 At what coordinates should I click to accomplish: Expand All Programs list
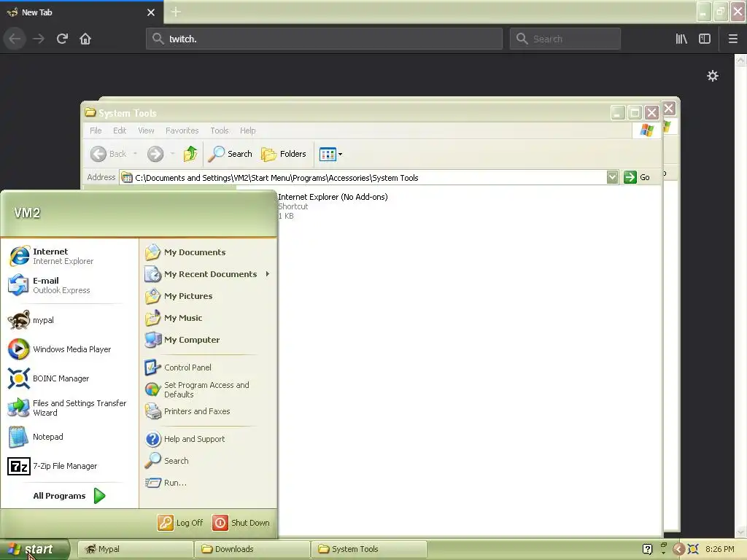69,496
